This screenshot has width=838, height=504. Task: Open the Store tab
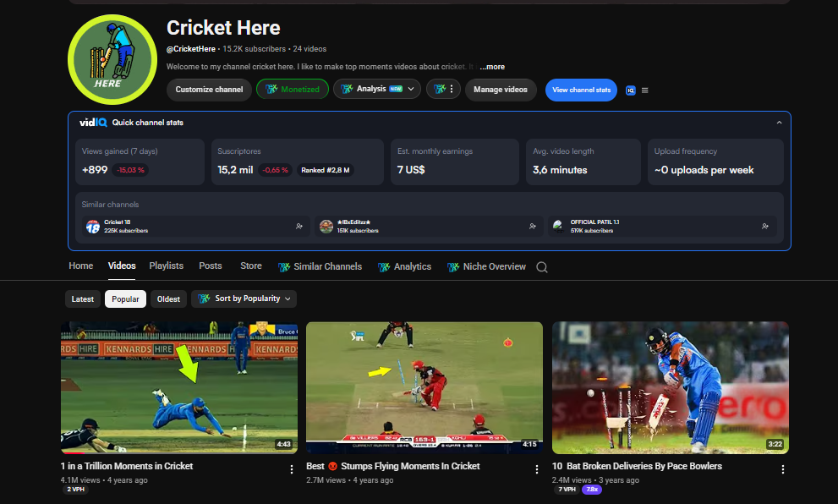click(251, 266)
